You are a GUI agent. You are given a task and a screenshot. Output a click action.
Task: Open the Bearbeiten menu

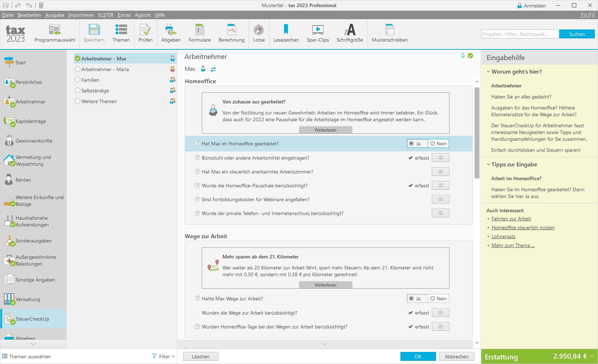tap(29, 15)
